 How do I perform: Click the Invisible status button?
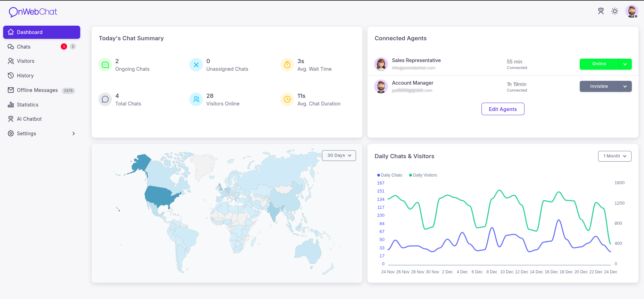click(x=599, y=86)
